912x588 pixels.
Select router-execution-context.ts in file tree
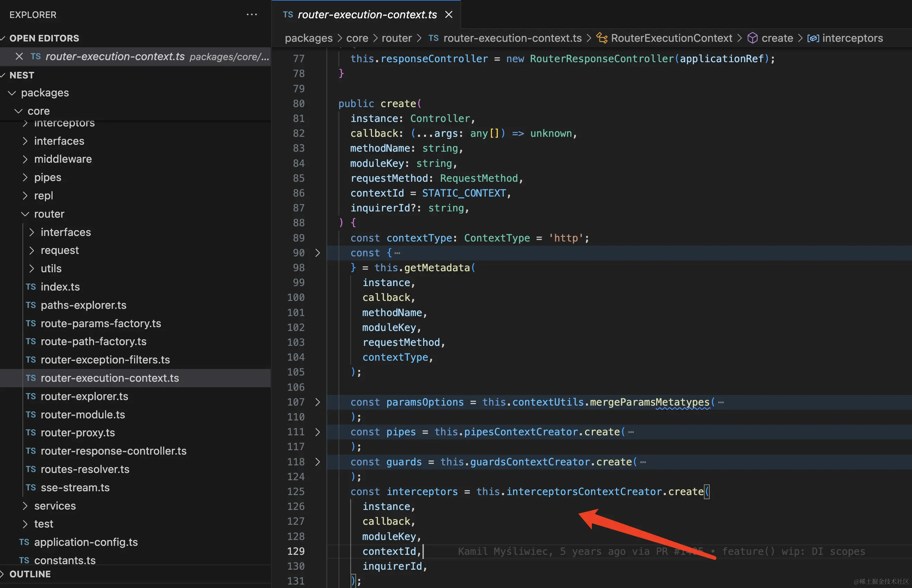pyautogui.click(x=135, y=378)
